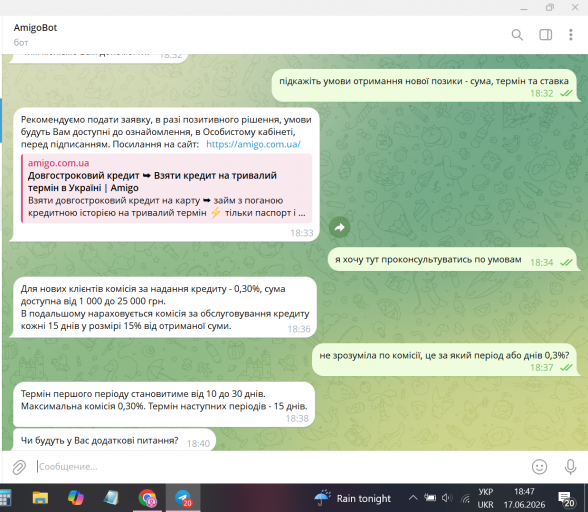The height and width of the screenshot is (512, 588).
Task: Click the message input field
Action: click(278, 467)
